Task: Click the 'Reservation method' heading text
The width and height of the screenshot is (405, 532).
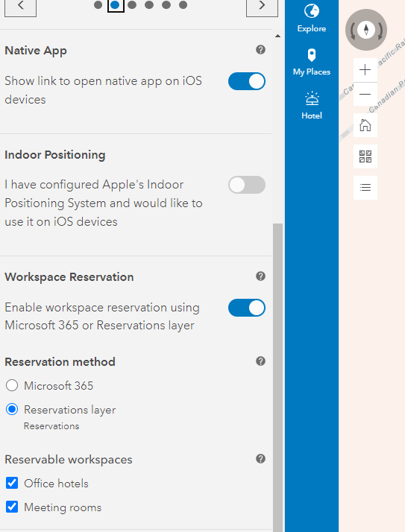Action: point(60,361)
